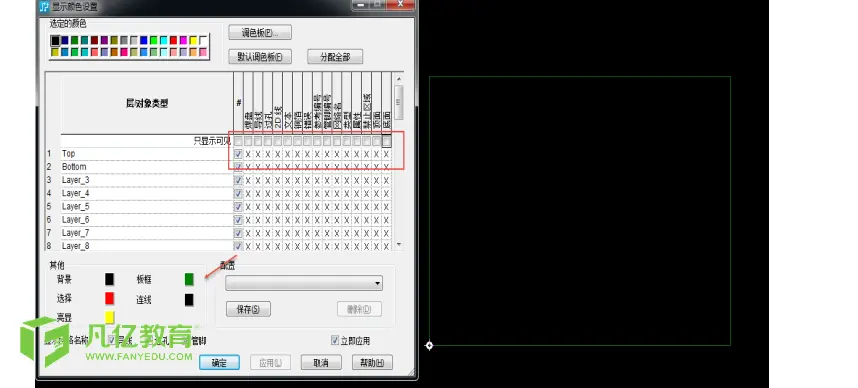This screenshot has height=388, width=858.
Task: Click the 分配全部 assign all button
Action: click(335, 56)
